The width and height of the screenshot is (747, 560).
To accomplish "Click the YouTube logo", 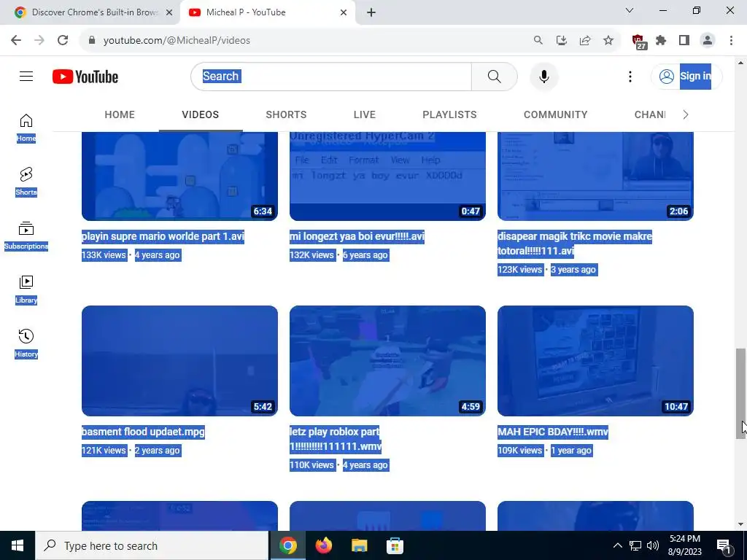I will 85,77.
